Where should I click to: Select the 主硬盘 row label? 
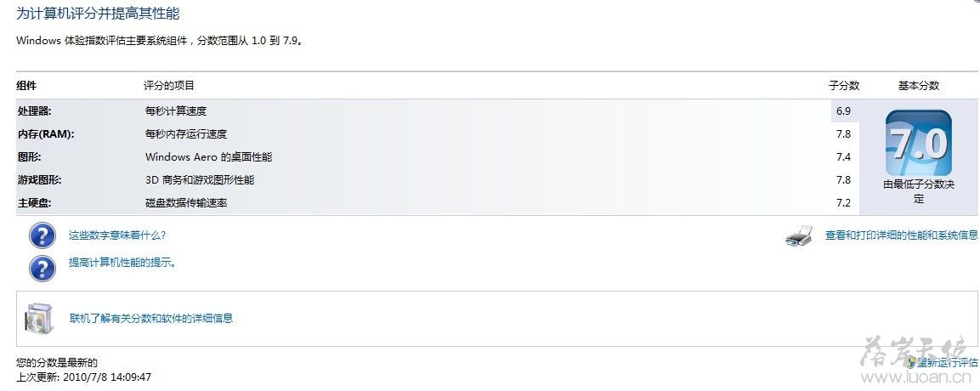point(34,203)
